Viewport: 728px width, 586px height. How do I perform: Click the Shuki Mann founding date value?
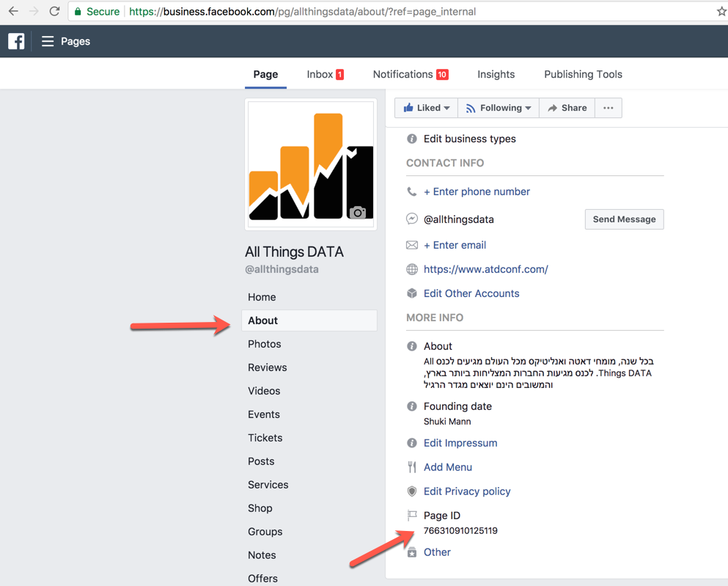coord(447,422)
